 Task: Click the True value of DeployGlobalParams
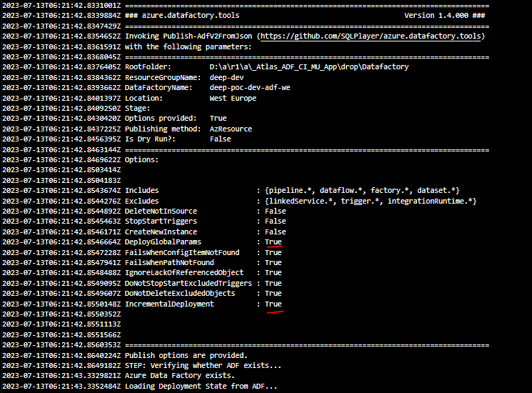[x=273, y=242]
